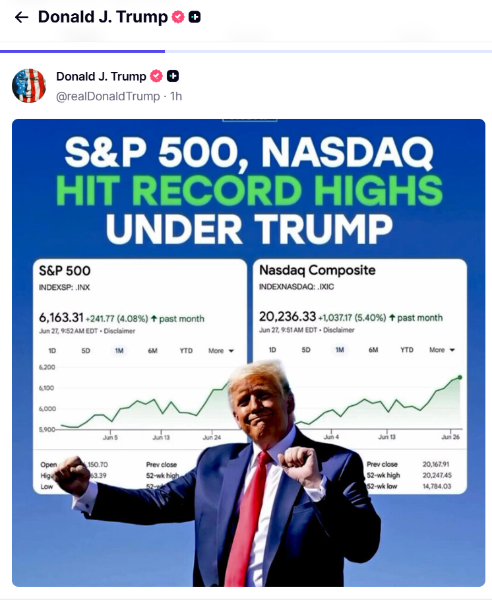Select 5D range on Nasdaq Composite chart
Image resolution: width=492 pixels, height=600 pixels.
pyautogui.click(x=306, y=350)
